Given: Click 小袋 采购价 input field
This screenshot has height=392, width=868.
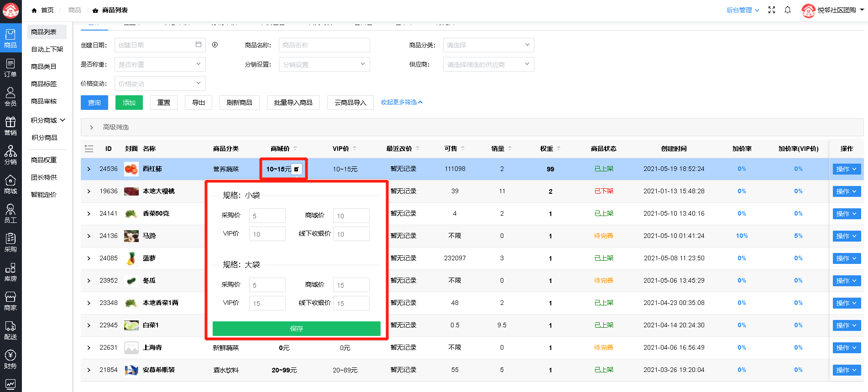Looking at the screenshot, I should [267, 216].
